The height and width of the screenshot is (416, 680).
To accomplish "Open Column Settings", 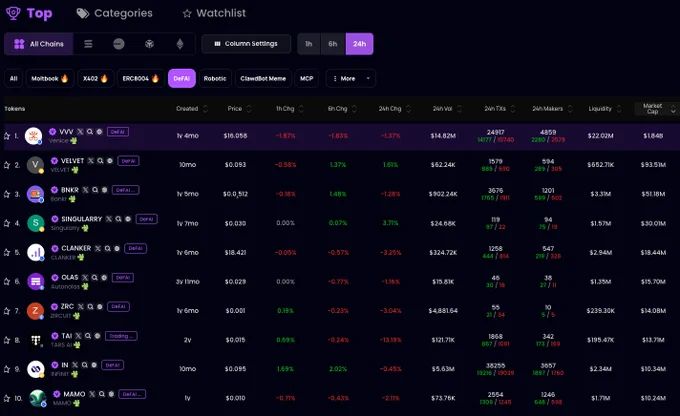I will tap(246, 44).
